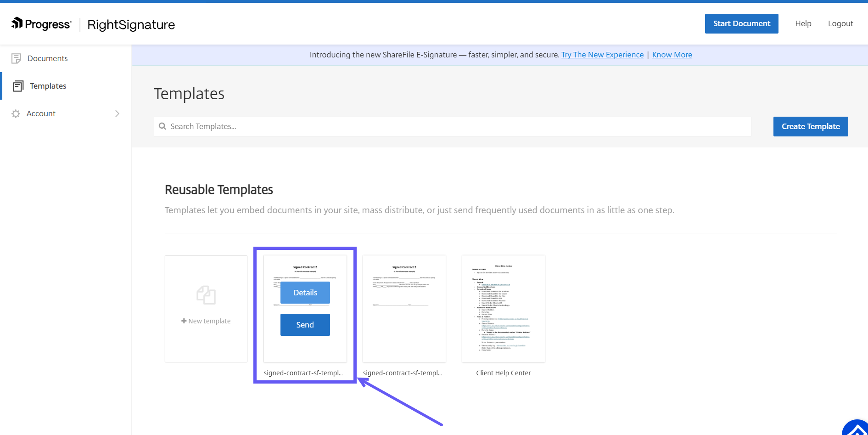Open the Know More link
This screenshot has height=435, width=868.
672,55
